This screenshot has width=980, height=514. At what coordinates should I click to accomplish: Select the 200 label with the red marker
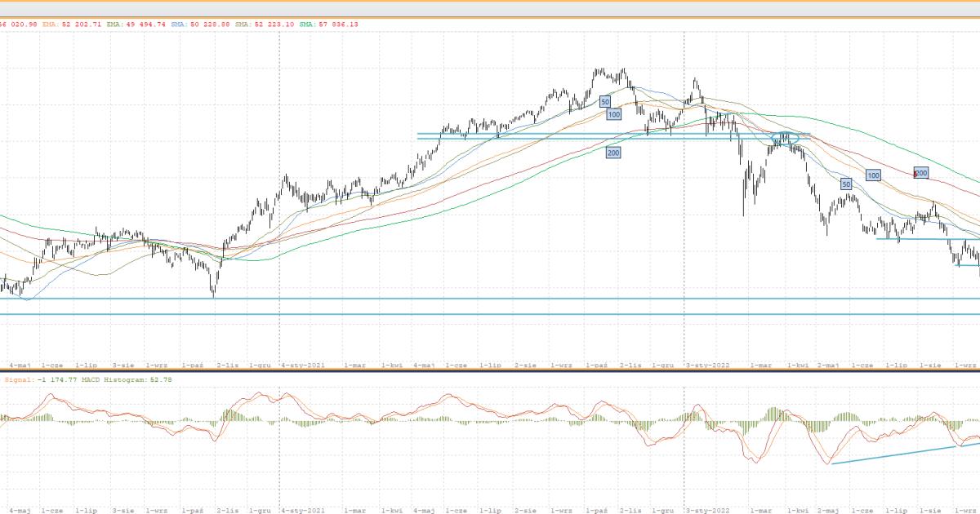tap(920, 173)
